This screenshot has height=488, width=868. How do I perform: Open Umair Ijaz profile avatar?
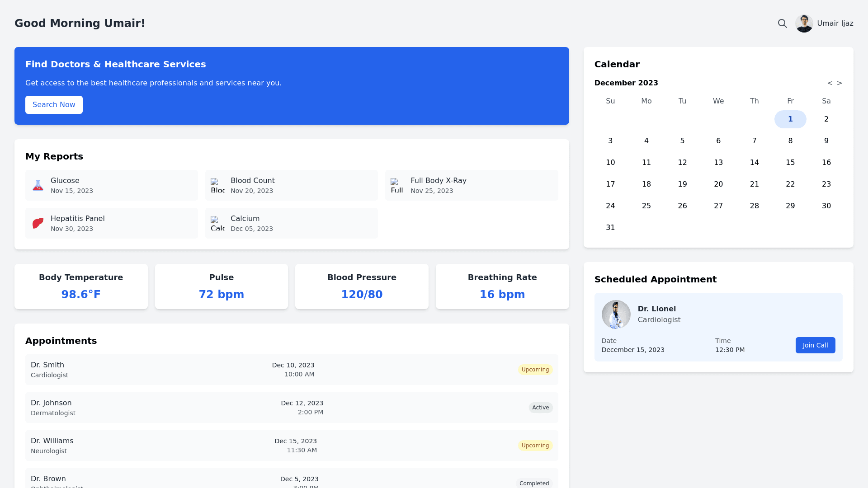(x=804, y=23)
